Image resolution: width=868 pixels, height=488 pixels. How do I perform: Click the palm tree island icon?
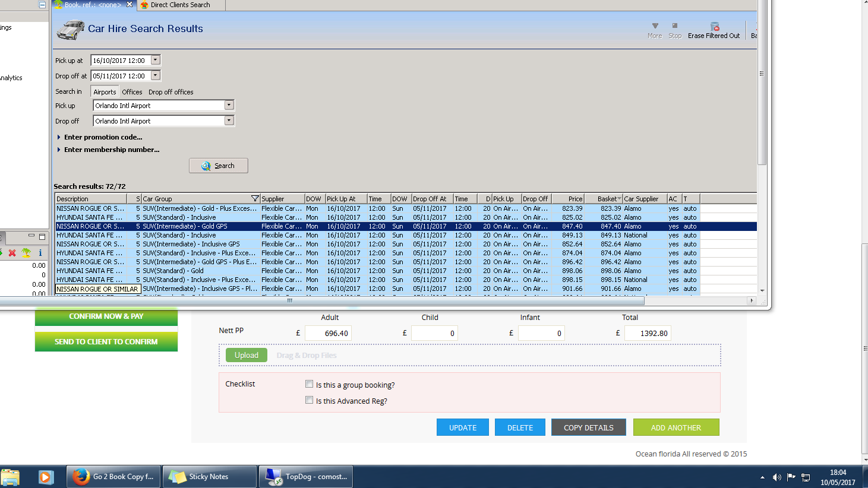pos(26,253)
